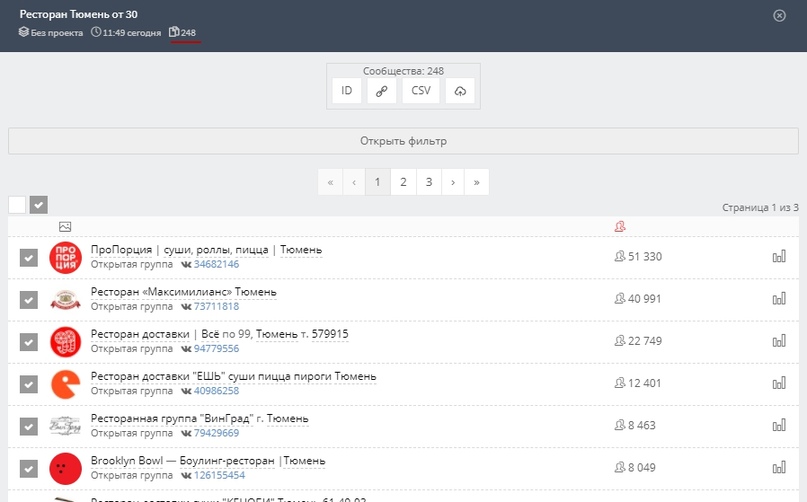The height and width of the screenshot is (502, 807).
Task: Open VK group ID 34682146
Action: 216,264
